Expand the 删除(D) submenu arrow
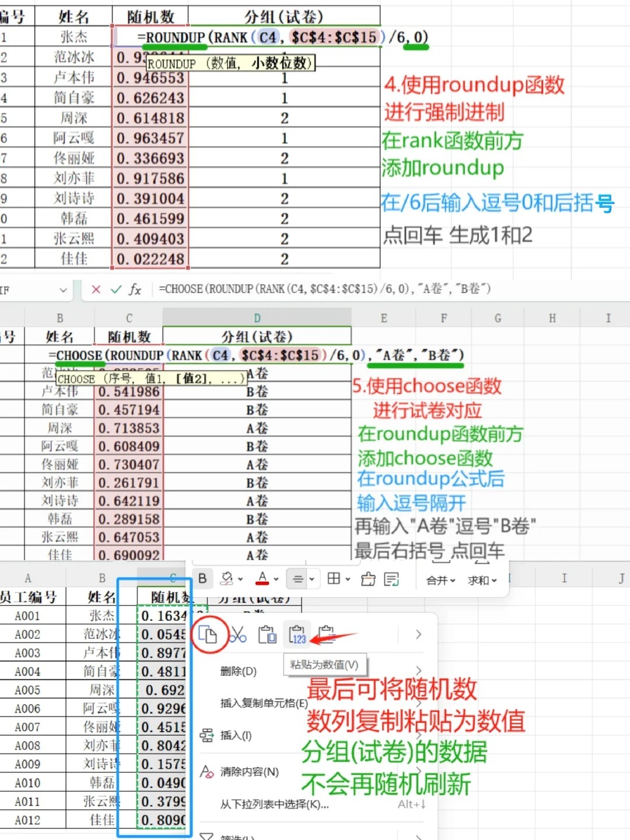The height and width of the screenshot is (840, 630). click(418, 670)
